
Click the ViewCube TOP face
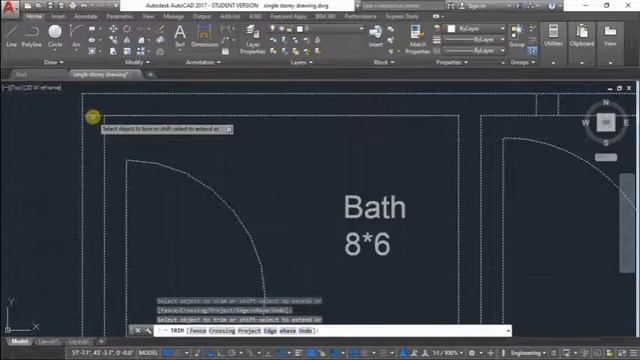(x=606, y=122)
